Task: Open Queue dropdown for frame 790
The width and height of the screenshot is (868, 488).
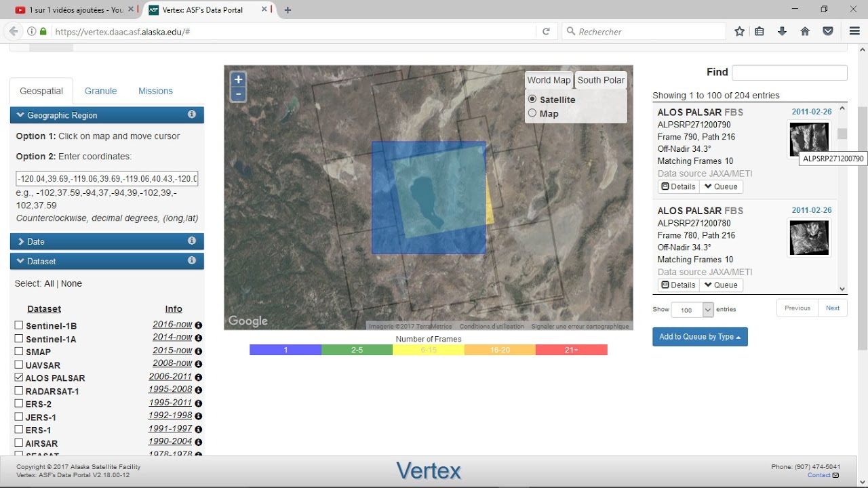Action: 721,186
